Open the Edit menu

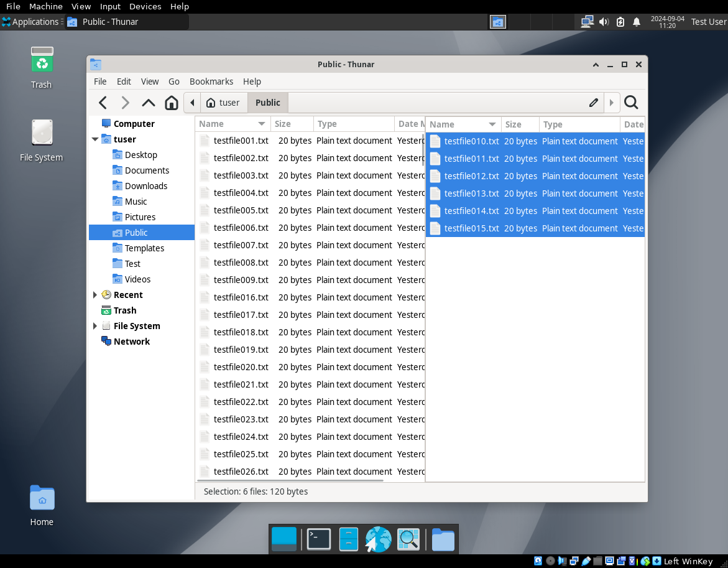click(x=124, y=81)
